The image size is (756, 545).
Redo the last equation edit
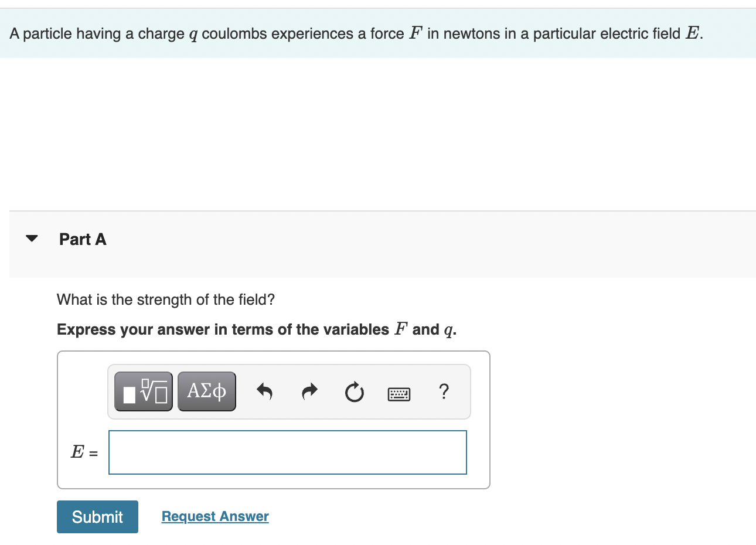pyautogui.click(x=309, y=392)
